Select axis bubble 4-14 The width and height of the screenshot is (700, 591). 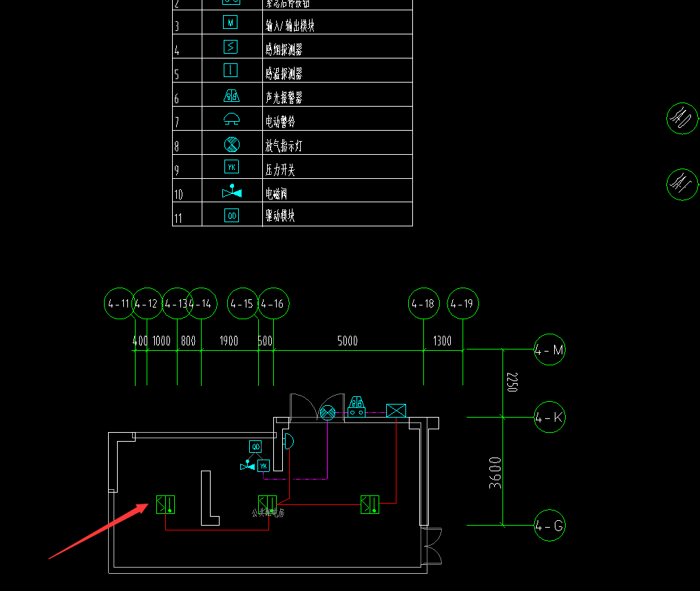[202, 303]
